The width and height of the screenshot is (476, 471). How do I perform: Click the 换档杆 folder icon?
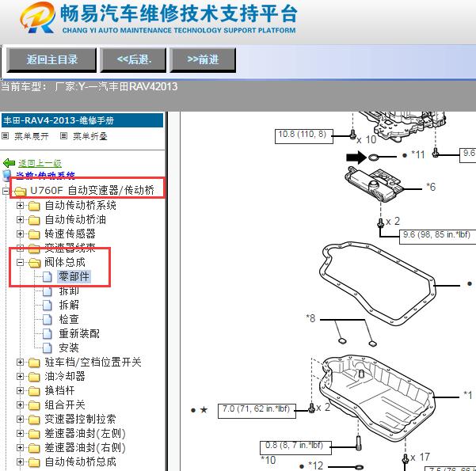[34, 391]
